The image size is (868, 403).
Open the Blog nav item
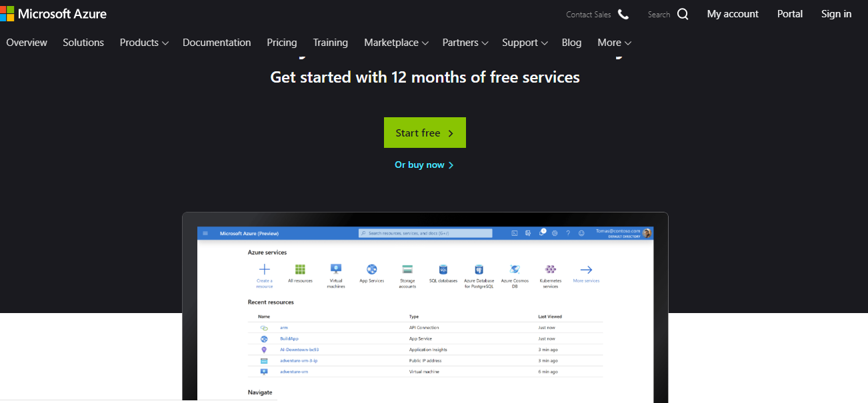point(571,43)
